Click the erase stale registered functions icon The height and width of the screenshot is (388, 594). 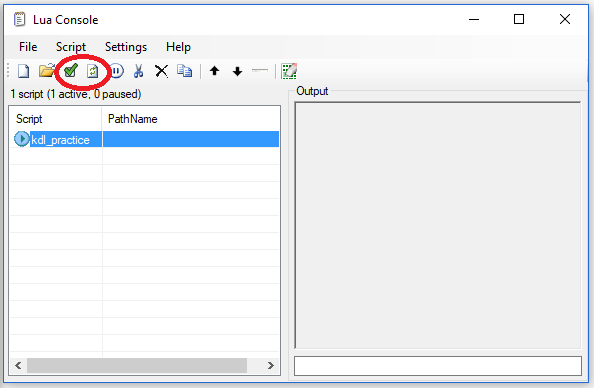coord(289,71)
